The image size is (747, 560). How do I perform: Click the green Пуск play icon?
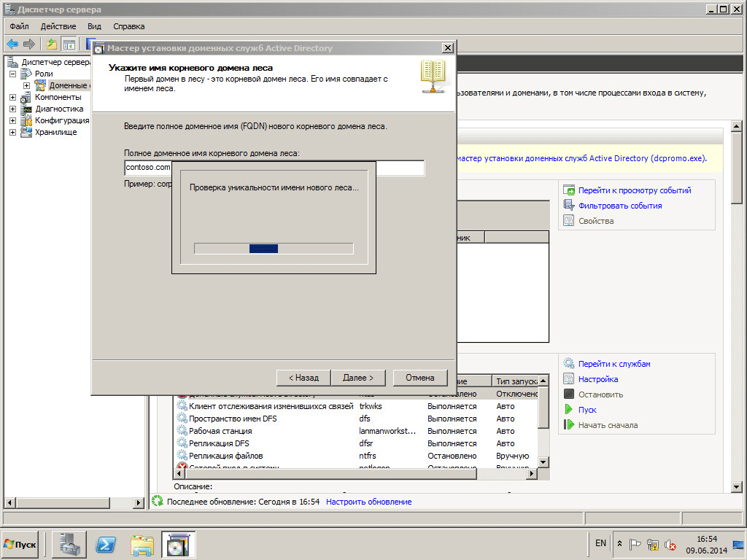[x=569, y=410]
